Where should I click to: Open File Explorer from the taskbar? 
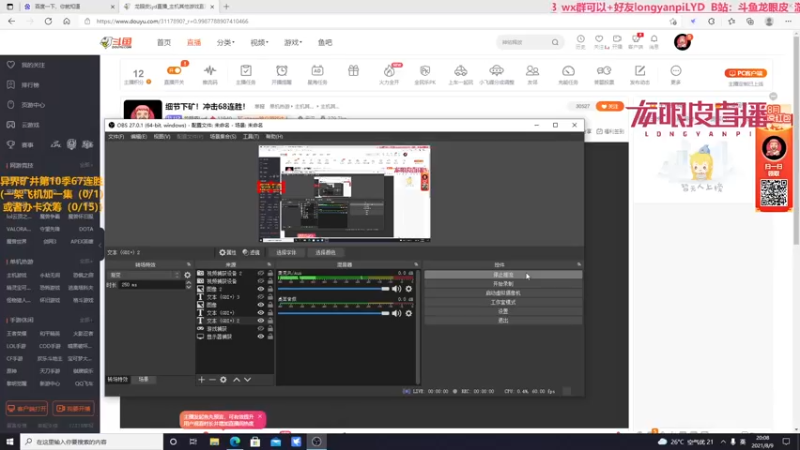214,442
